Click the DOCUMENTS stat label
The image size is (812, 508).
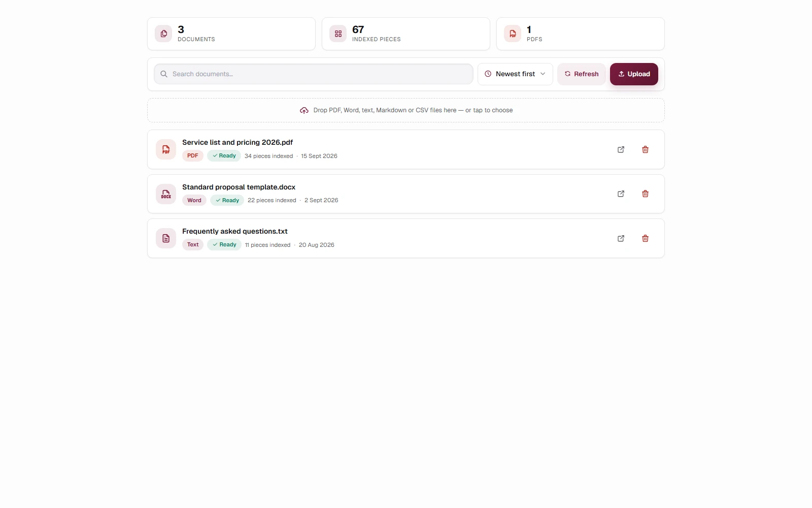pyautogui.click(x=196, y=39)
